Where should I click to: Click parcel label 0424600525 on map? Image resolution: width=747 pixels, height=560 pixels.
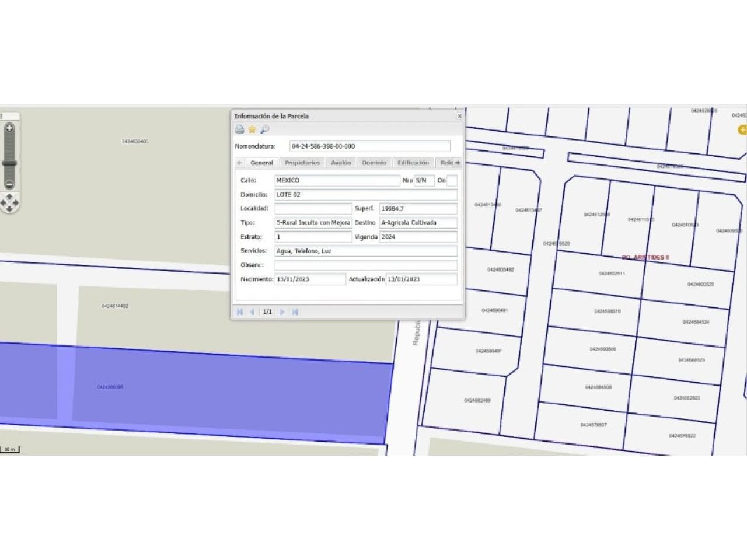pyautogui.click(x=701, y=285)
